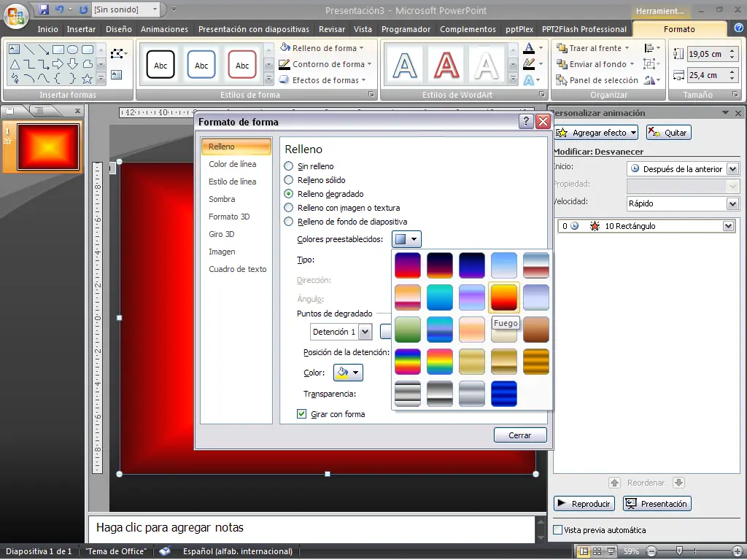Screen dimensions: 747x560
Task: Choose the dark blue striped preset gradient swatch
Action: point(503,394)
